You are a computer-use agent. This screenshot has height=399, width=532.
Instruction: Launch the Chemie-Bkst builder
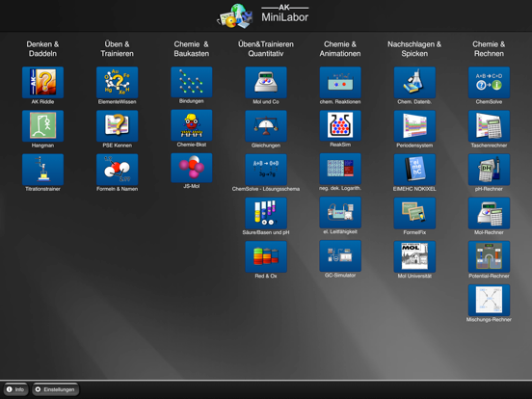pos(192,125)
